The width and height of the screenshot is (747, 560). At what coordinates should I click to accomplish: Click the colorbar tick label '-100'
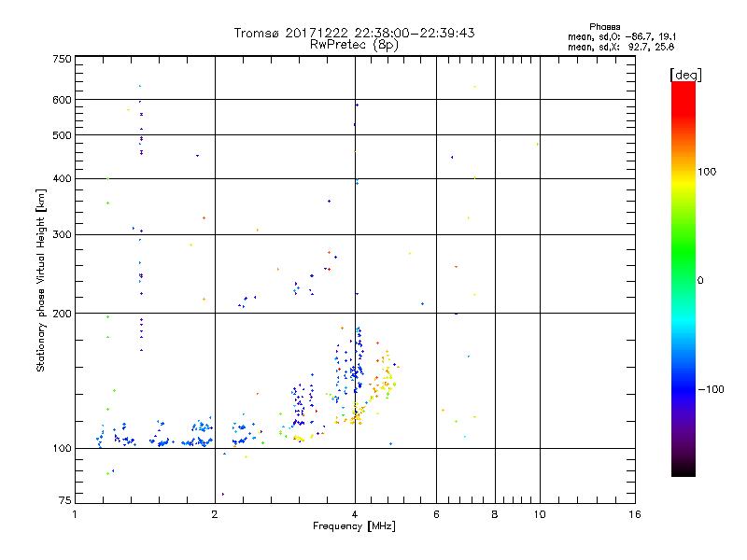coord(713,389)
